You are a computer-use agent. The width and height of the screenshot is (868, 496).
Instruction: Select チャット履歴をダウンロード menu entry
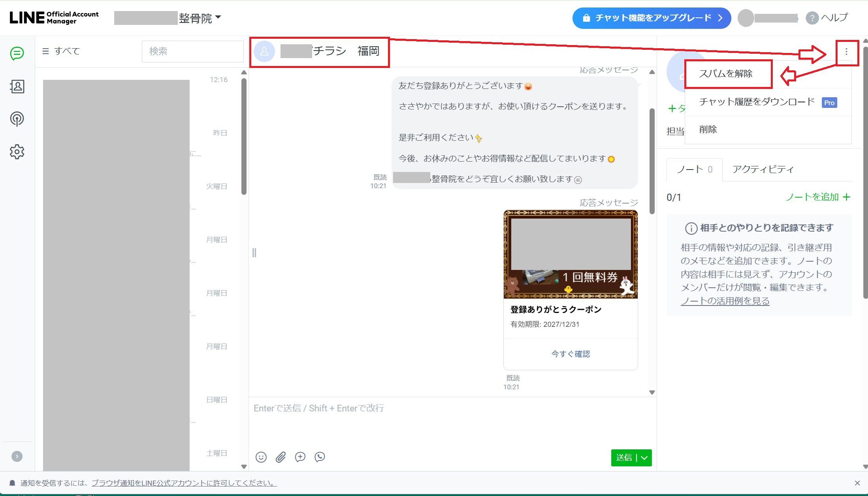[x=768, y=102]
